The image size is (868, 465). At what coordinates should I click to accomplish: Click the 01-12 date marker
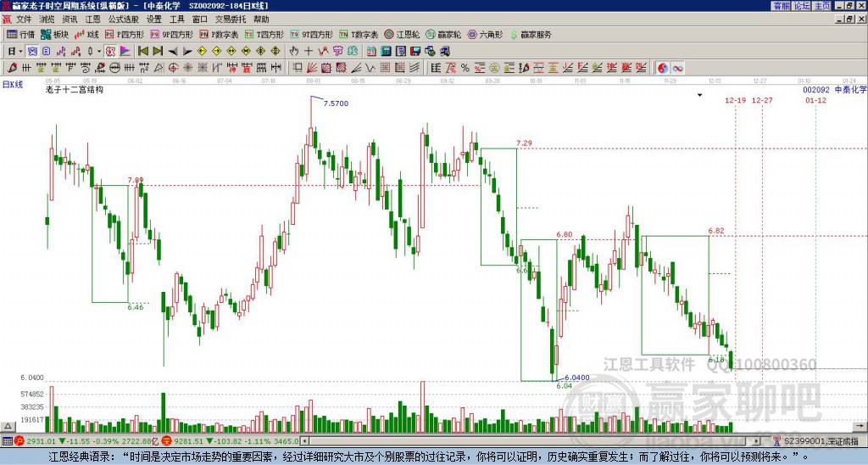pos(815,100)
